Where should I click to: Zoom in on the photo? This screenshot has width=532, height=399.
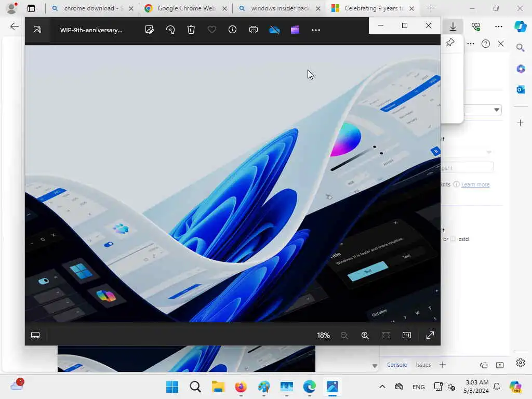coord(365,335)
